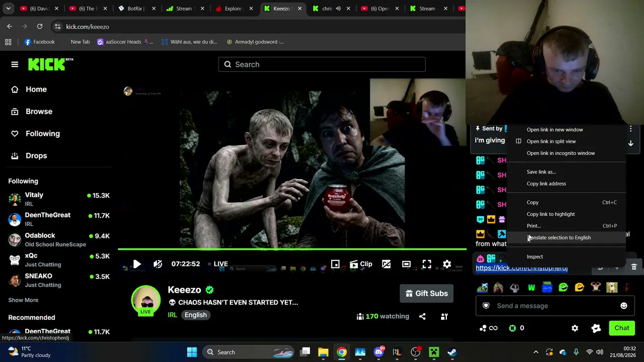Play the Keeezo live stream
Viewport: 644px width, 362px height.
click(x=137, y=264)
